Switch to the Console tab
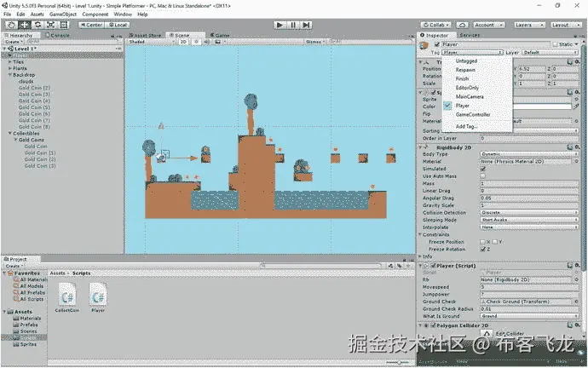Screen dimensions: 588x368 click(57, 35)
